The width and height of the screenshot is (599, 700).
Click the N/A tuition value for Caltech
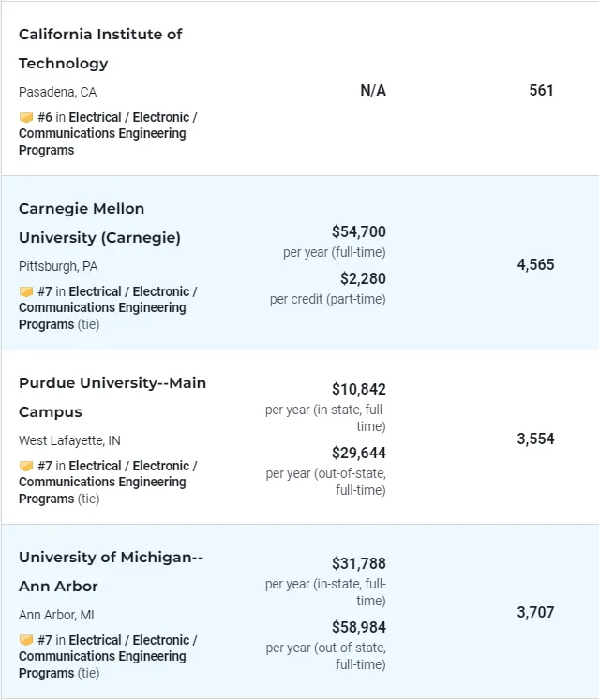click(373, 91)
